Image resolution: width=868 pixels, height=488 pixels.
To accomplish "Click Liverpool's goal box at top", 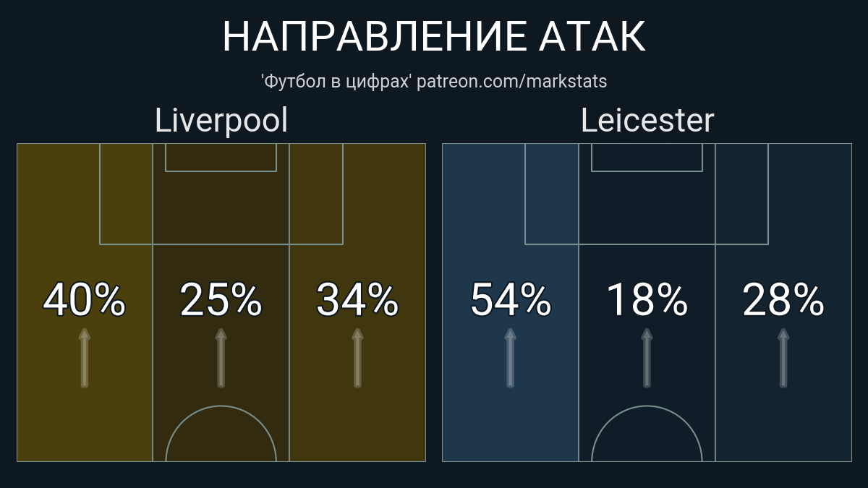I will 221,158.
